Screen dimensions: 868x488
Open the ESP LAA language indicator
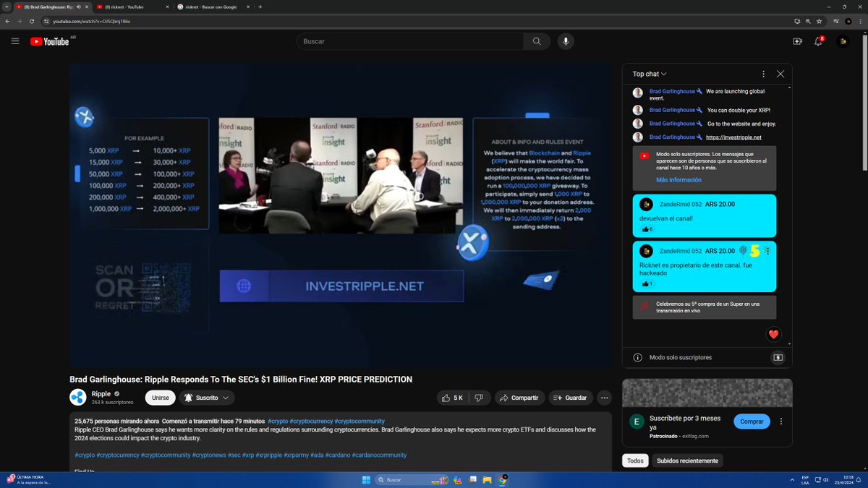[805, 479]
